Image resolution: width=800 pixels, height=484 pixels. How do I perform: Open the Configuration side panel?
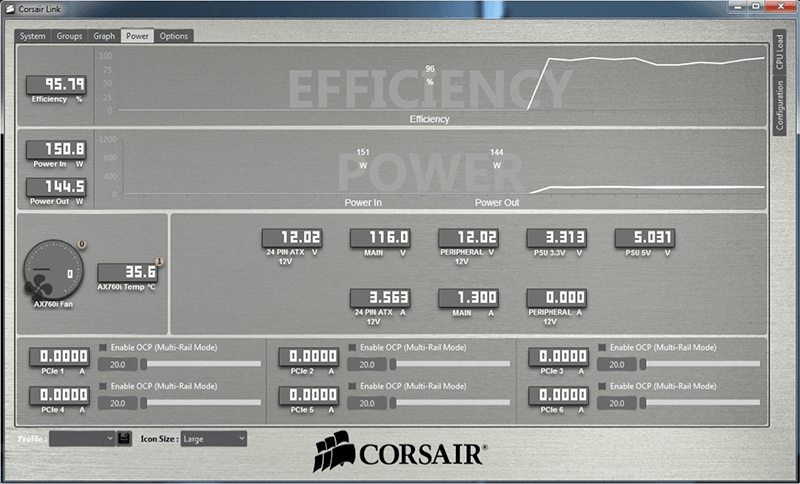coord(779,106)
